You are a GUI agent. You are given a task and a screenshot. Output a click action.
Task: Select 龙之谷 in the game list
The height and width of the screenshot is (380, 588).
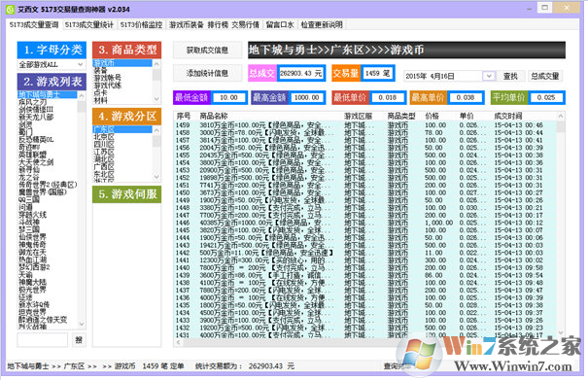pyautogui.click(x=48, y=177)
